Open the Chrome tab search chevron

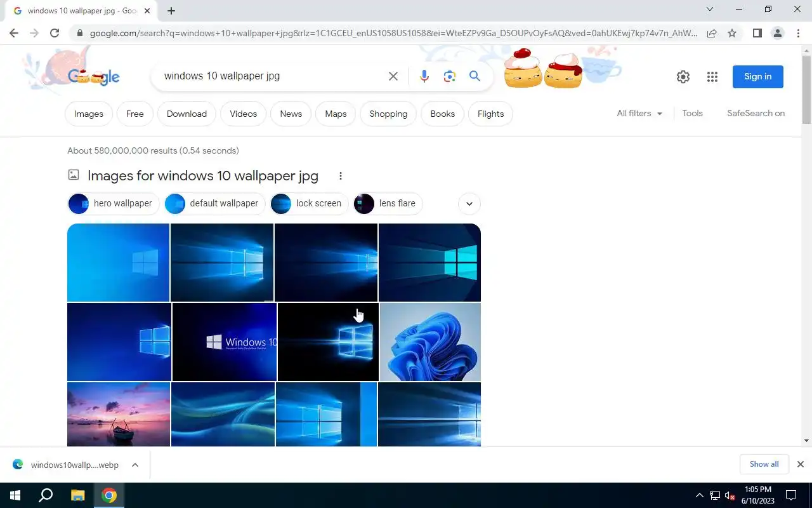click(x=710, y=9)
